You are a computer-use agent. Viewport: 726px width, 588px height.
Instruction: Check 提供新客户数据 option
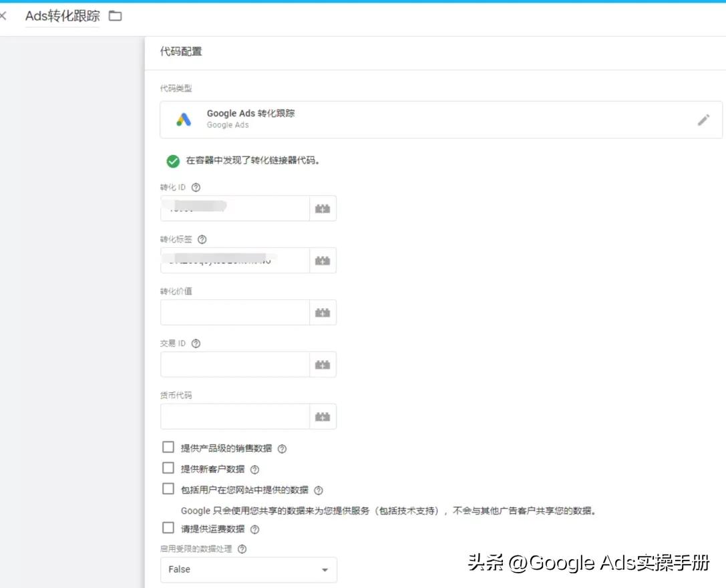[x=168, y=468]
